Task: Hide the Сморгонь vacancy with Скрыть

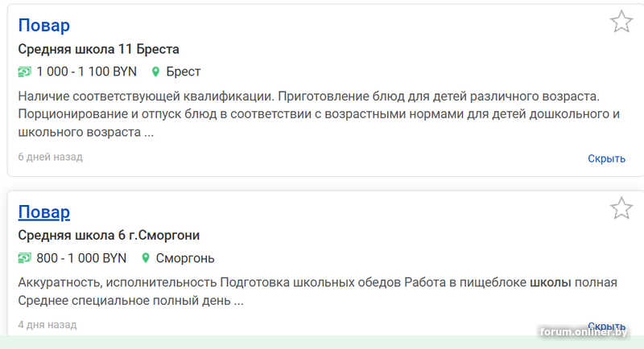Action: click(606, 326)
